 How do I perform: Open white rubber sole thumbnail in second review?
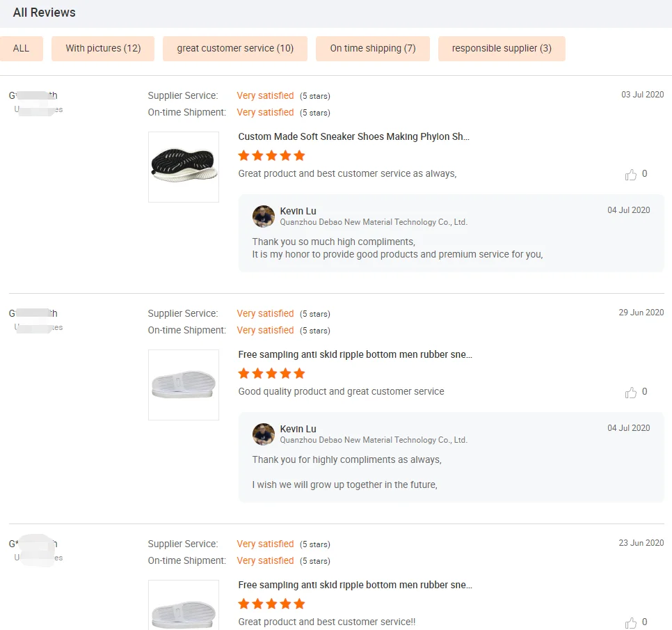coord(184,385)
